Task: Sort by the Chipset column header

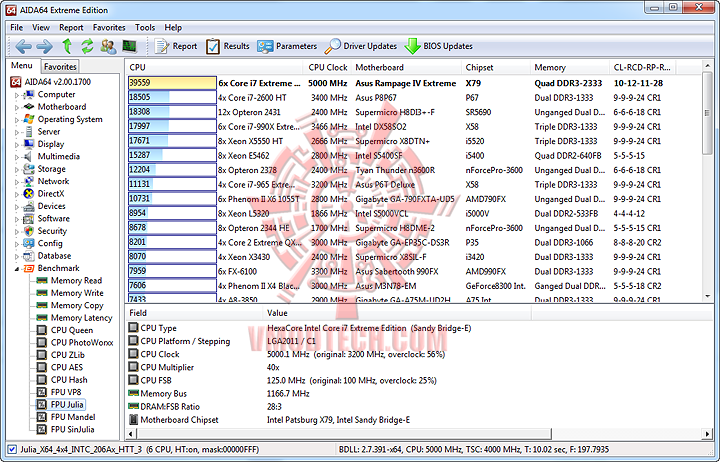Action: tap(495, 67)
